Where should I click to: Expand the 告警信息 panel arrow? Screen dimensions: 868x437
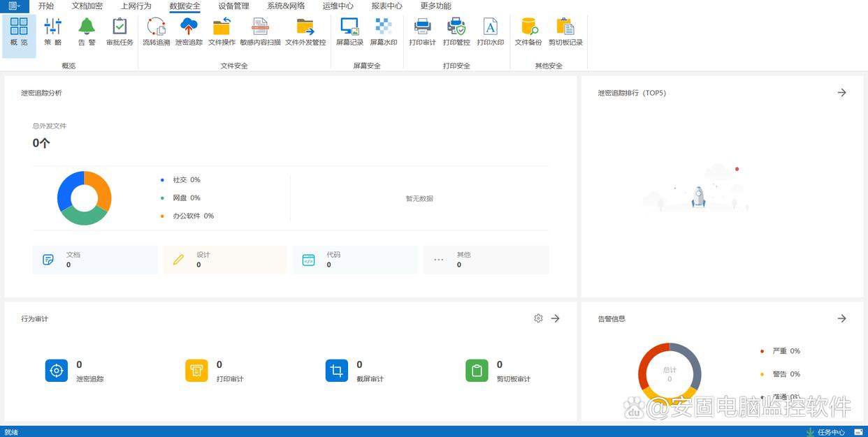[841, 318]
